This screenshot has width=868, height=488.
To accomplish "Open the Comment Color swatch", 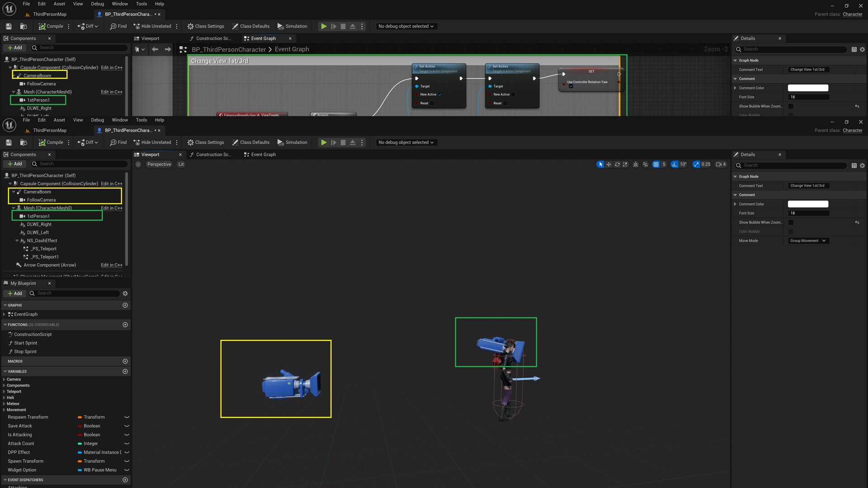I will (x=808, y=204).
